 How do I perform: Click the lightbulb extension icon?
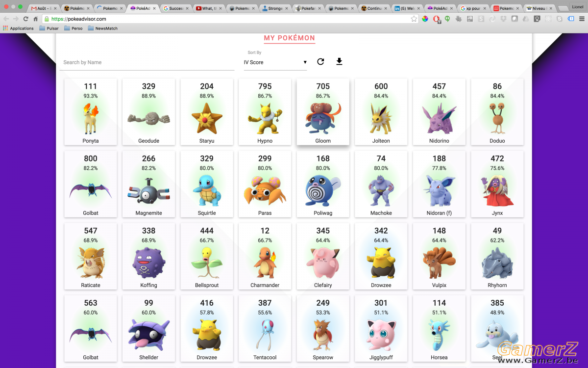point(537,19)
